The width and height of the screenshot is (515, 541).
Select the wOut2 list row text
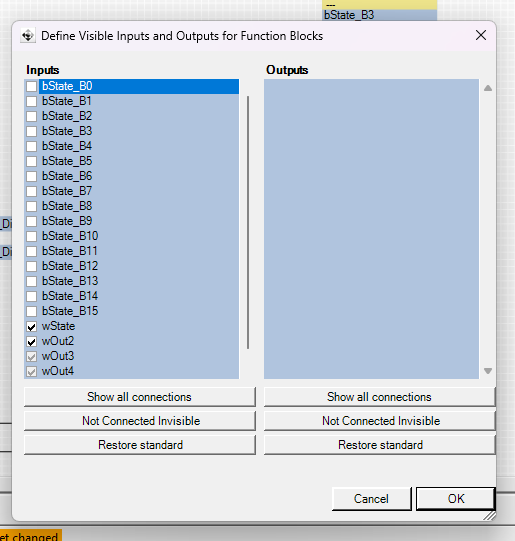(x=58, y=341)
